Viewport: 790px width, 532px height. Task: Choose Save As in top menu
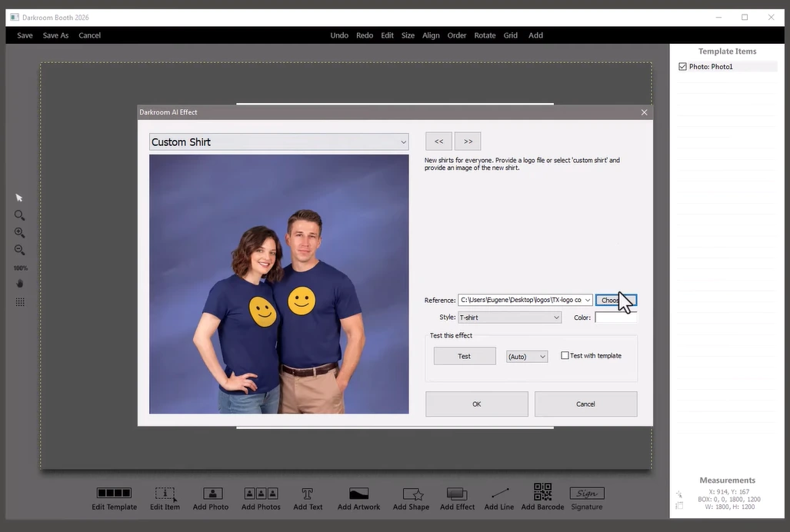tap(55, 35)
